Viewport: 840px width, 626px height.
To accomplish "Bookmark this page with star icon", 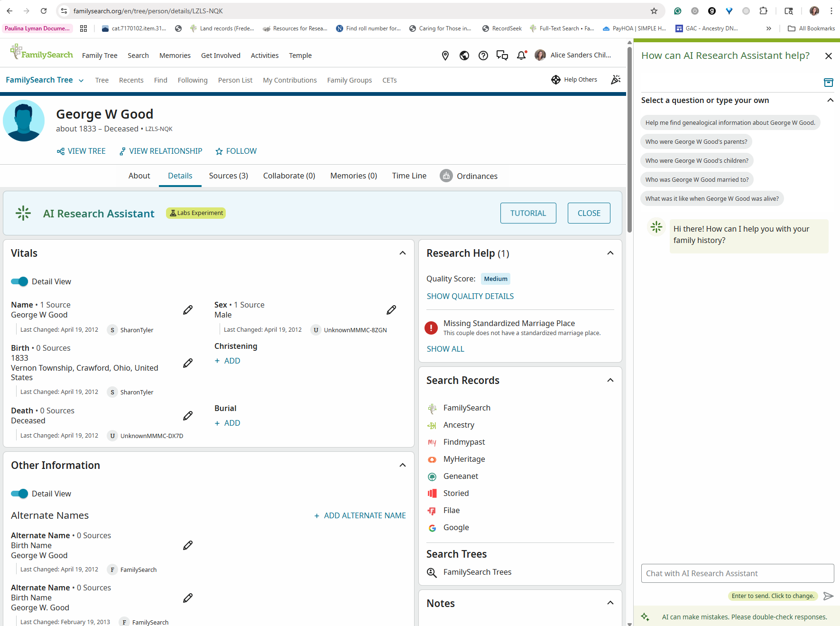I will [654, 11].
